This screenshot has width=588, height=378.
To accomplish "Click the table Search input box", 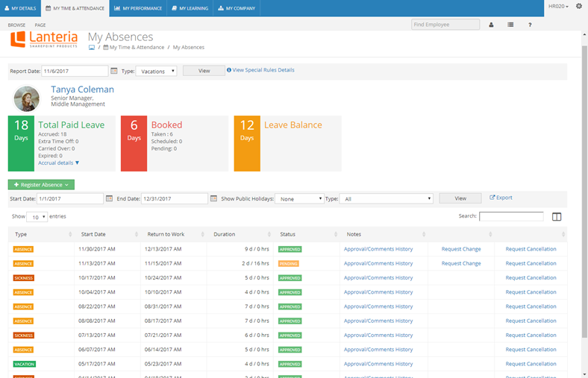I will point(511,216).
